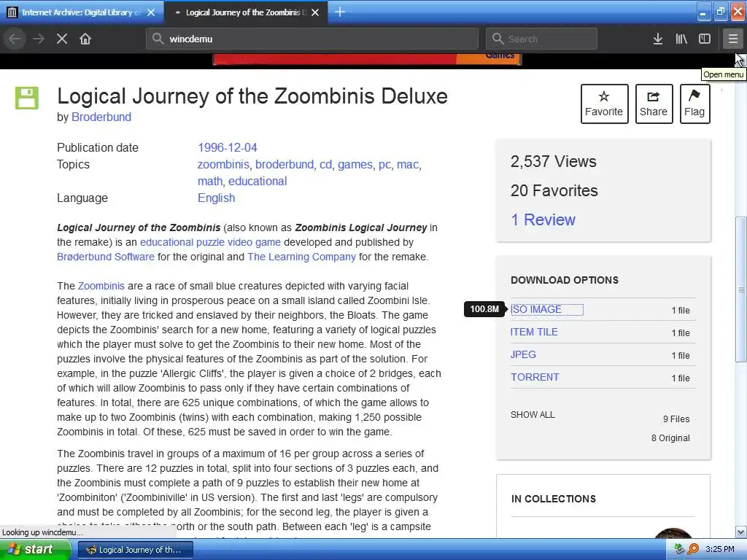747x560 pixels.
Task: Open the English language link
Action: pyautogui.click(x=216, y=198)
